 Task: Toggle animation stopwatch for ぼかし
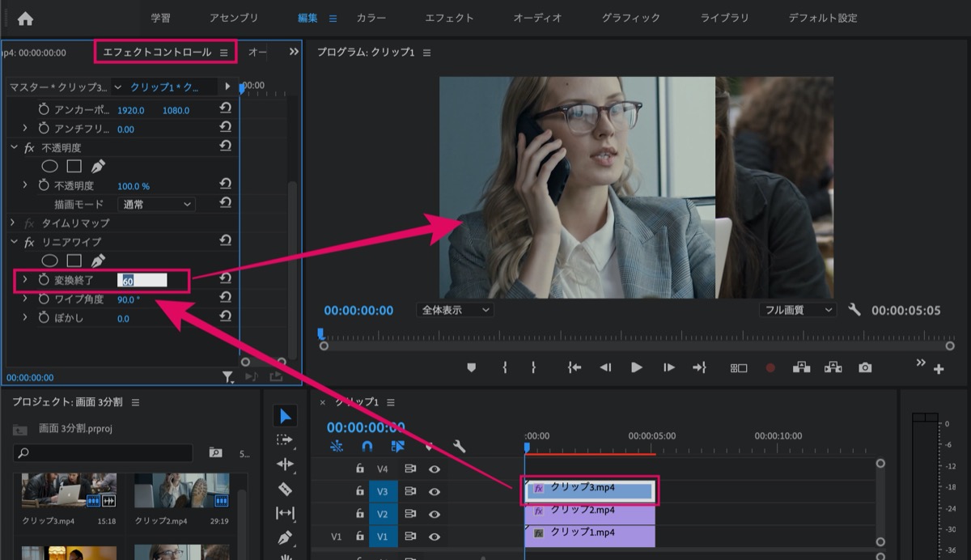click(44, 318)
